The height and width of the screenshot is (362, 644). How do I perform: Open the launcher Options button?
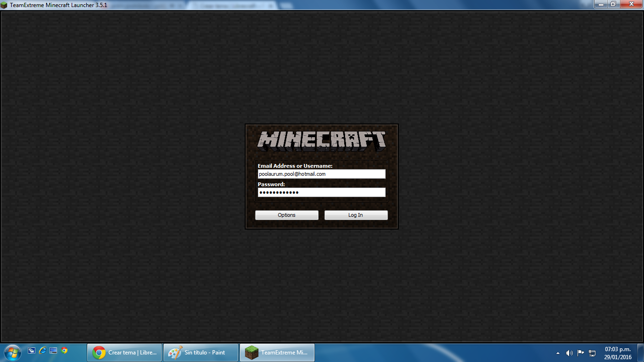(287, 215)
